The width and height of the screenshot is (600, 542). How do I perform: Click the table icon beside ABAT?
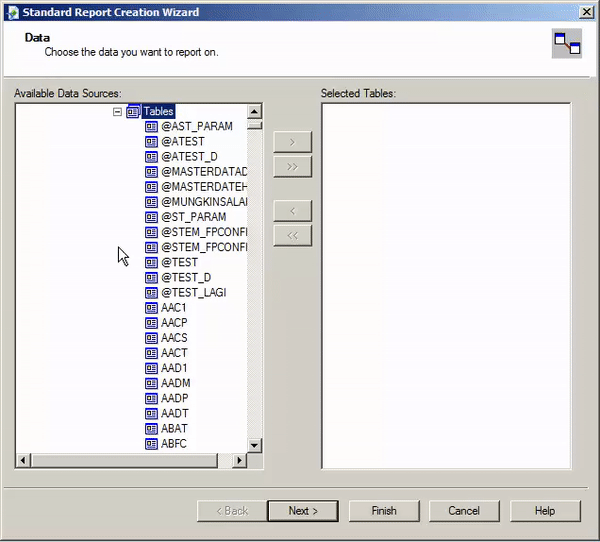coord(151,429)
